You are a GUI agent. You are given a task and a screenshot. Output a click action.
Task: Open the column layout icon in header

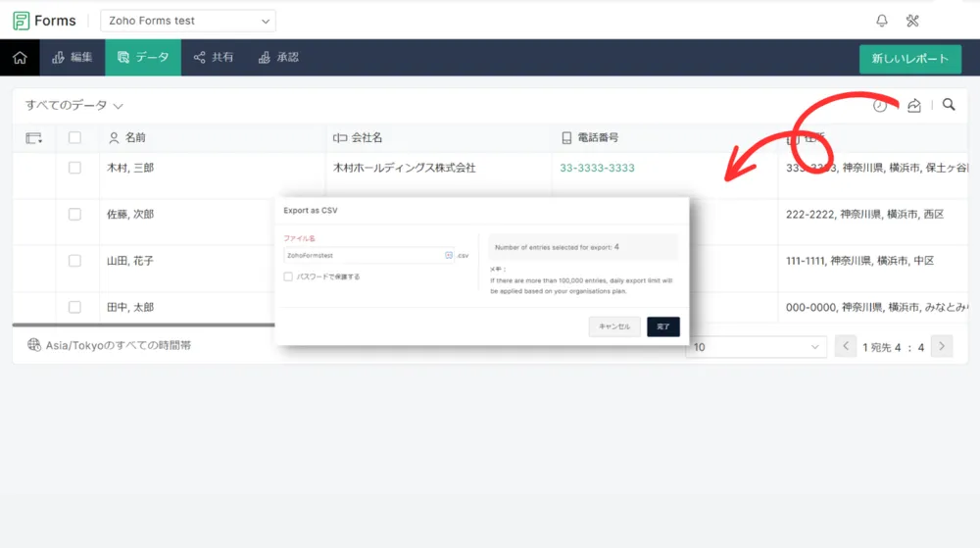pos(33,138)
